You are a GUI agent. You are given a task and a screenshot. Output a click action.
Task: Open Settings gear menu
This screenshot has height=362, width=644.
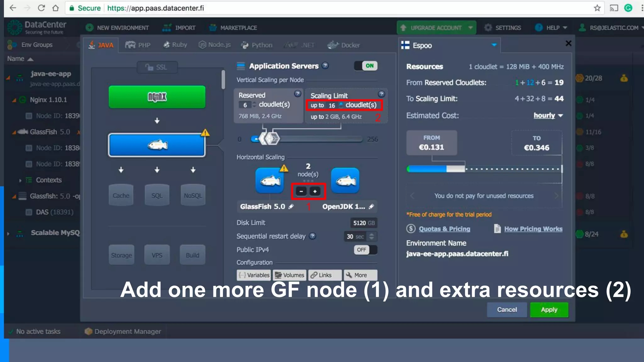coord(502,28)
